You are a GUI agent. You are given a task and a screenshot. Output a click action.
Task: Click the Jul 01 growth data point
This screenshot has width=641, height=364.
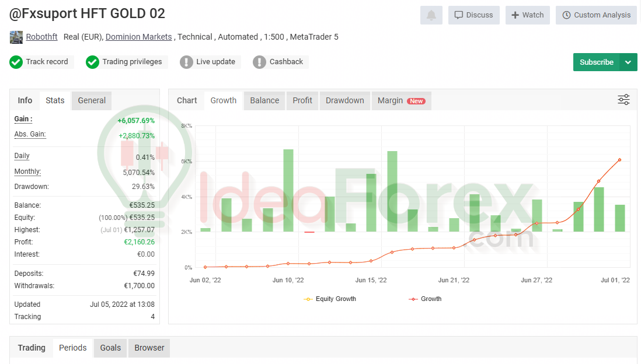620,160
